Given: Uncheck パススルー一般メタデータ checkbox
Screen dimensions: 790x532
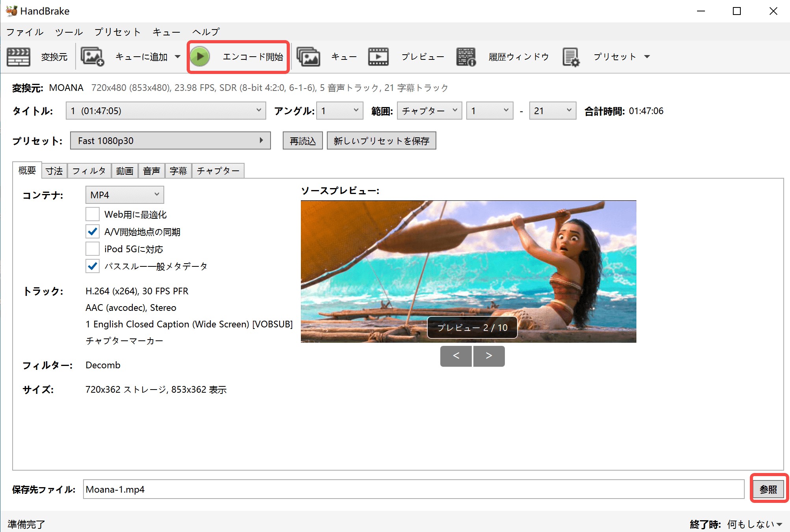Looking at the screenshot, I should pos(93,266).
